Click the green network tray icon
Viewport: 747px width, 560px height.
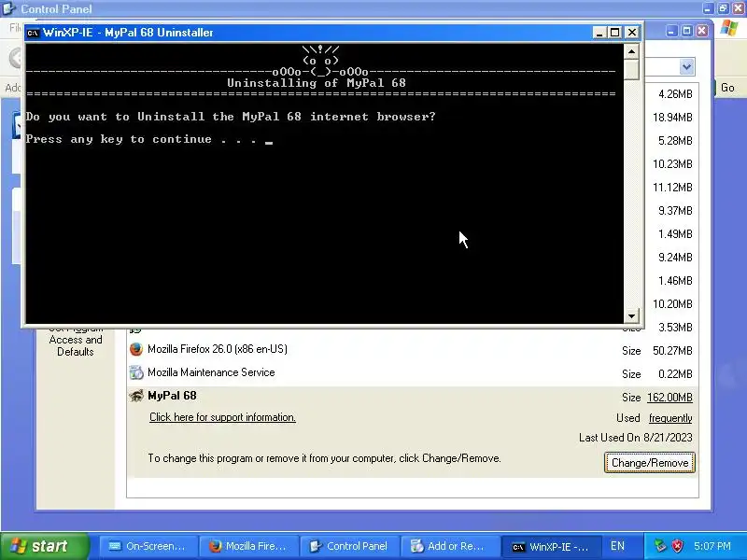pos(660,546)
